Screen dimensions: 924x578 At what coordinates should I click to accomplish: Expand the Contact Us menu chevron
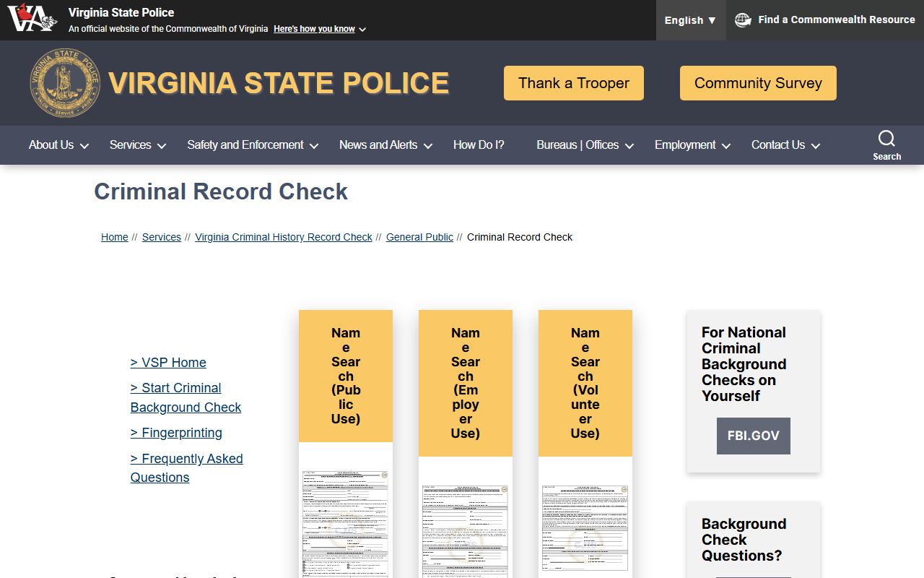tap(816, 146)
